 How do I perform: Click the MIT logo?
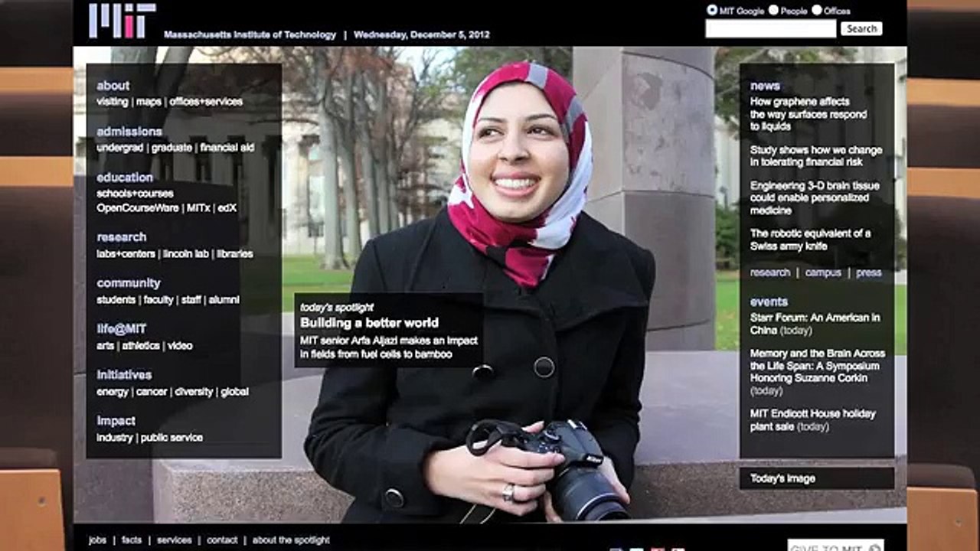(x=122, y=21)
